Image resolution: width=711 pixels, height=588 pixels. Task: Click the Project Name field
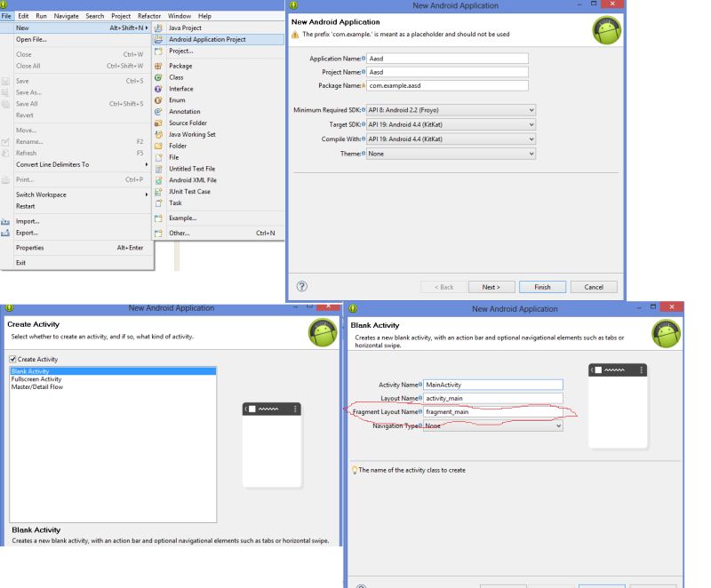click(x=447, y=72)
